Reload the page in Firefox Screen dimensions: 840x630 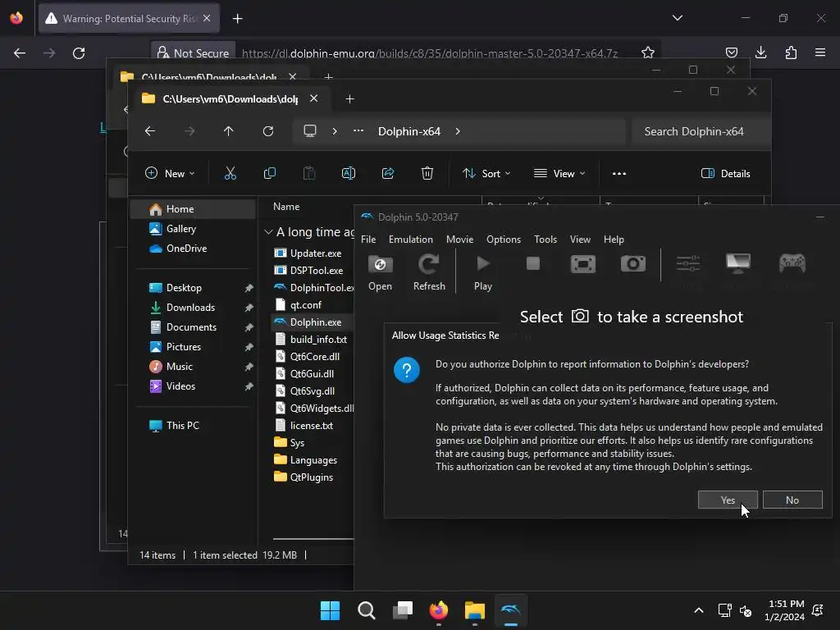click(x=79, y=53)
